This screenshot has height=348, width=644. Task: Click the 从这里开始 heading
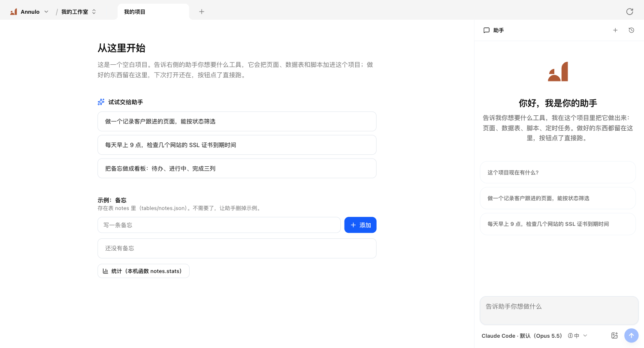click(x=121, y=48)
